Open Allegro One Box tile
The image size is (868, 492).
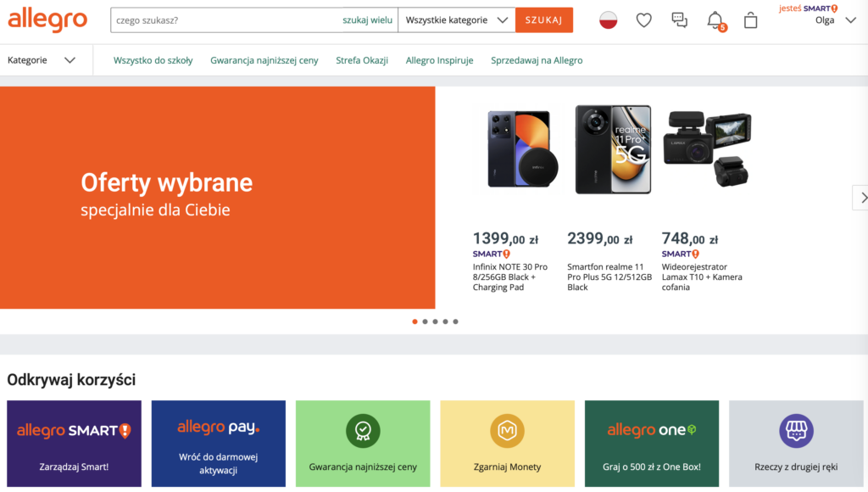coord(652,444)
